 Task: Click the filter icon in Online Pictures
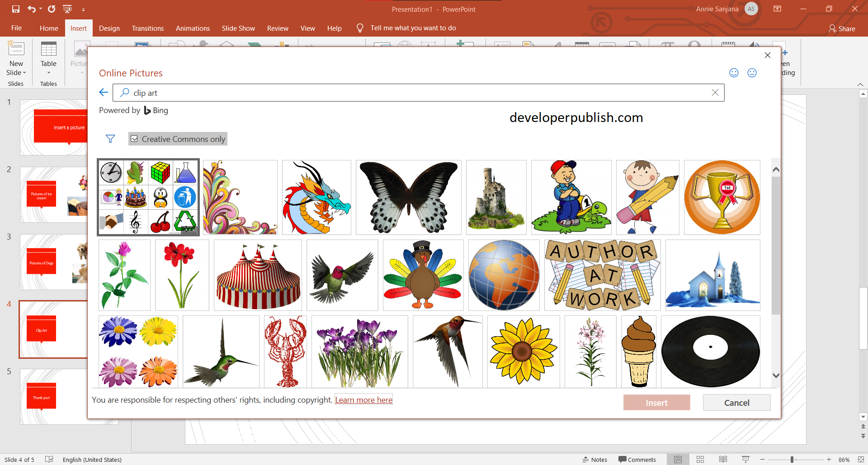(x=110, y=139)
